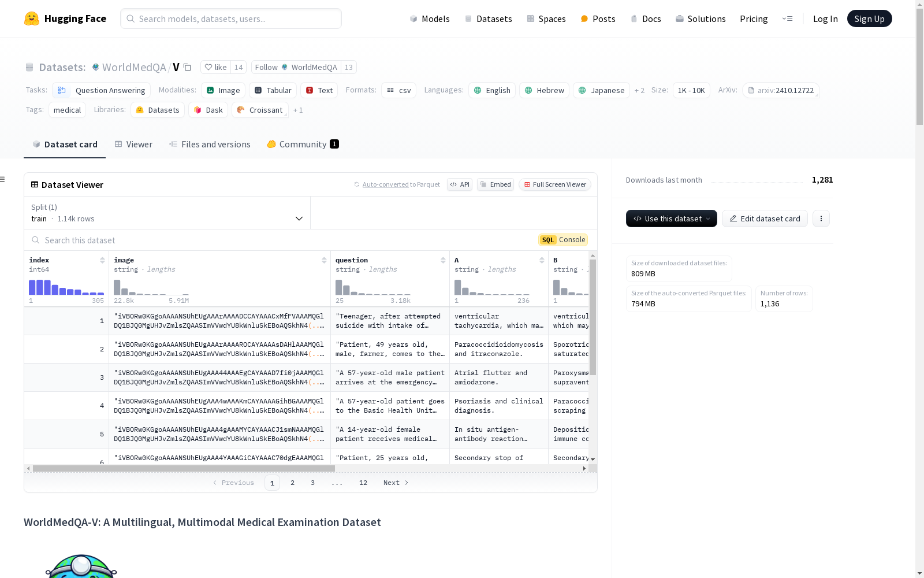Open the Community tab
The height and width of the screenshot is (578, 924).
click(x=303, y=144)
